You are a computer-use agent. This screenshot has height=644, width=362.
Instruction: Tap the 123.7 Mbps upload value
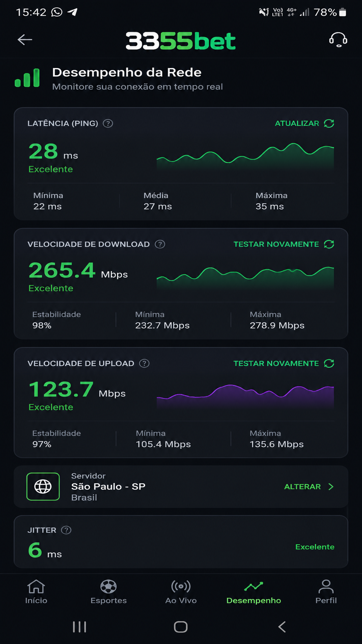(77, 389)
